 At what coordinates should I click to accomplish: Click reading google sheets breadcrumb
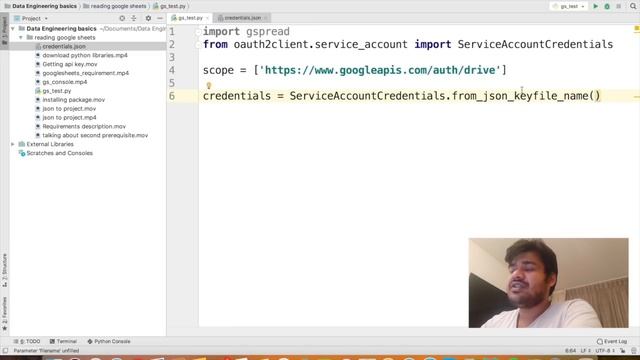coord(118,6)
